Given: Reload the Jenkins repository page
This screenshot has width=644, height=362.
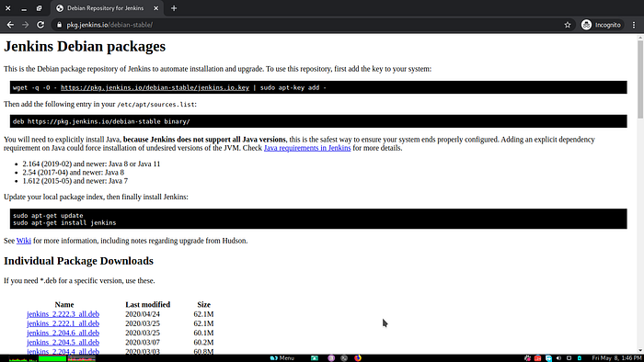Looking at the screenshot, I should coord(40,25).
